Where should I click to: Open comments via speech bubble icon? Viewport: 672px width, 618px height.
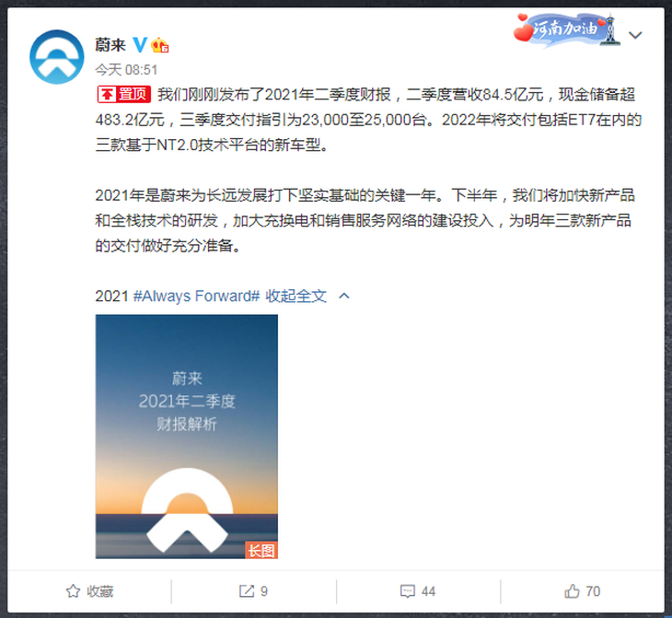(x=407, y=591)
